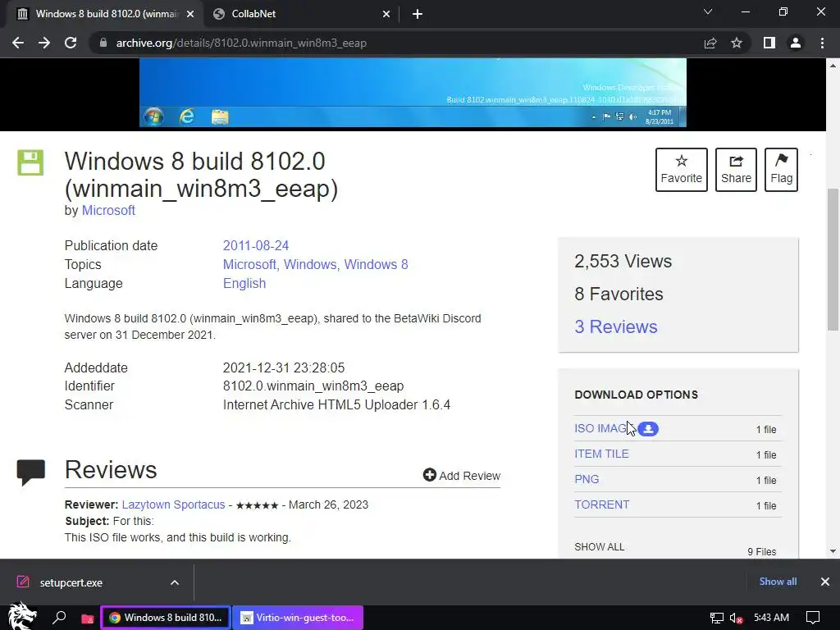The image size is (840, 630).
Task: Open the start menu dragon logo
Action: (x=22, y=617)
